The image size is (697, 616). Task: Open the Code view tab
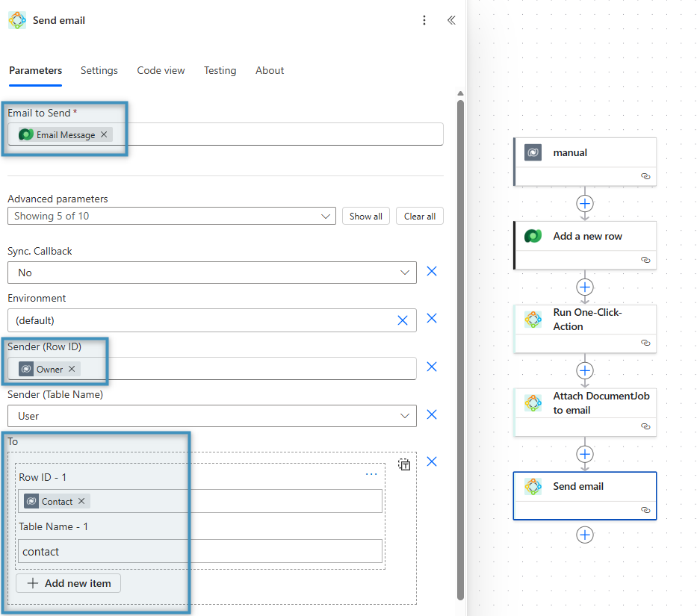tap(161, 70)
